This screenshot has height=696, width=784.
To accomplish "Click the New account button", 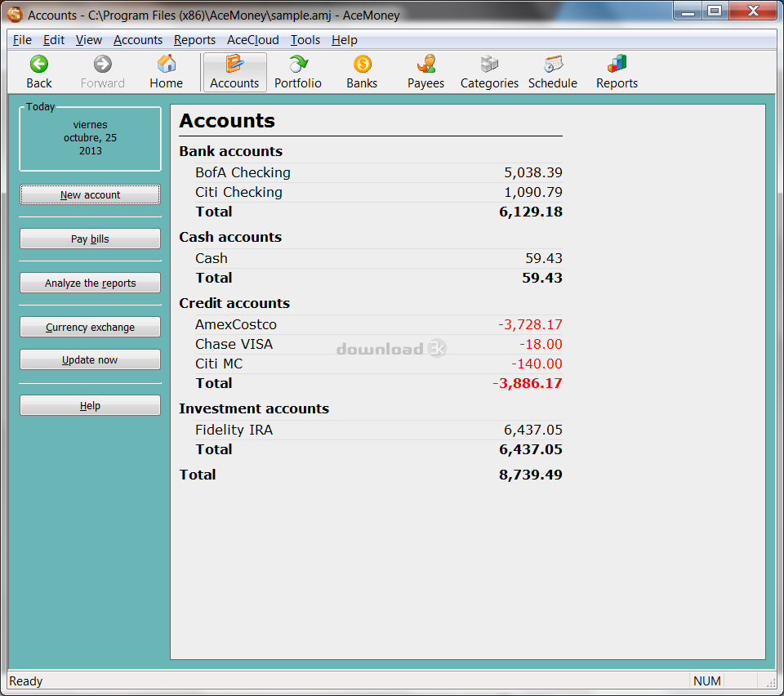I will (x=90, y=194).
